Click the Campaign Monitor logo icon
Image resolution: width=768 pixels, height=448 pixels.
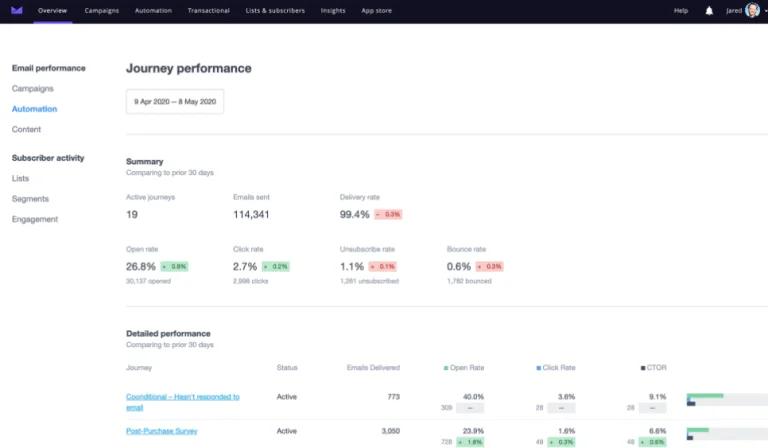[x=17, y=10]
